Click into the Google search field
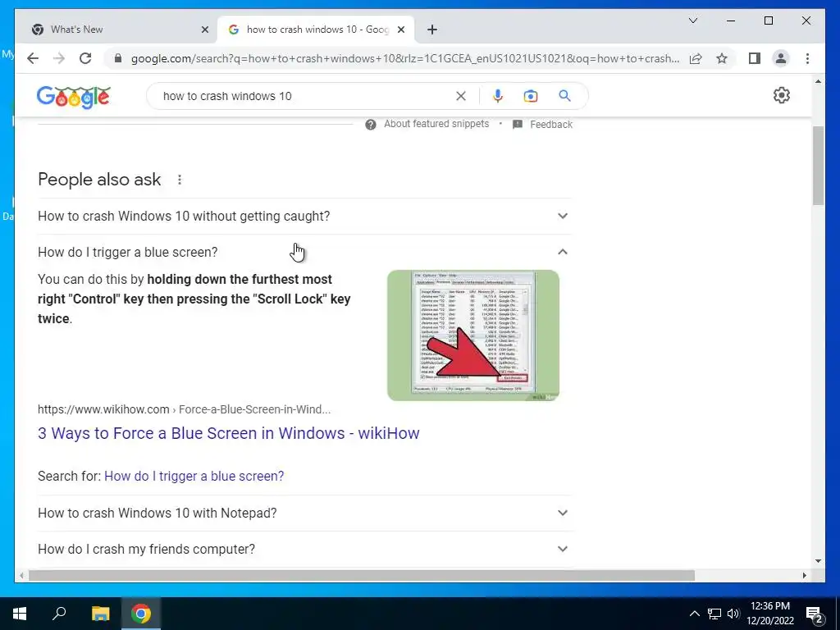840x630 pixels. point(305,96)
